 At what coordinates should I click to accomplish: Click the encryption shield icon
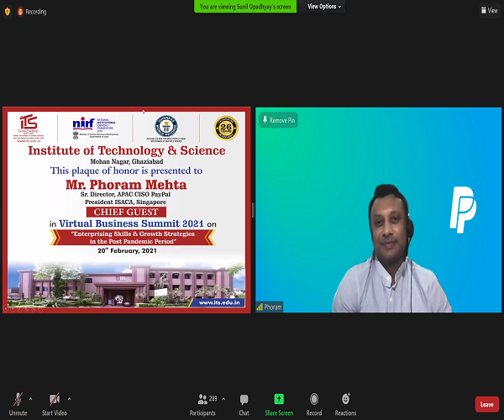click(8, 12)
